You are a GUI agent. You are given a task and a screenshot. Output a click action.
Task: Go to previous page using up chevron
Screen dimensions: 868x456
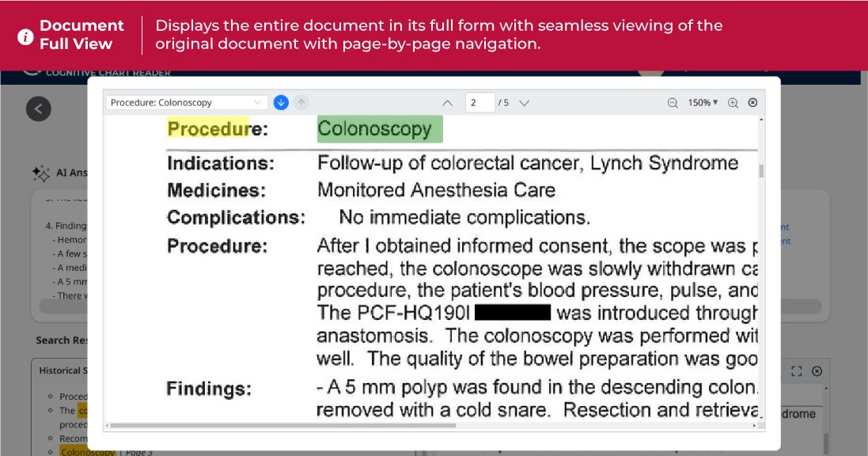pyautogui.click(x=447, y=103)
